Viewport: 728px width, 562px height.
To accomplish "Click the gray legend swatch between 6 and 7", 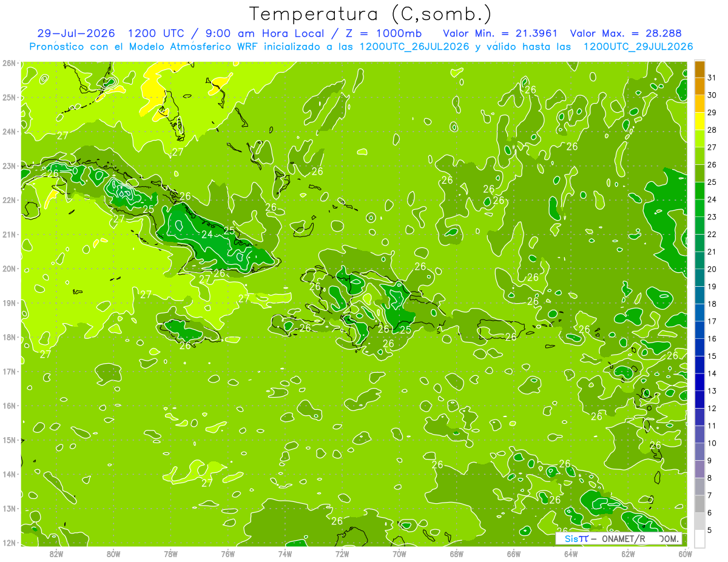I will 699,504.
